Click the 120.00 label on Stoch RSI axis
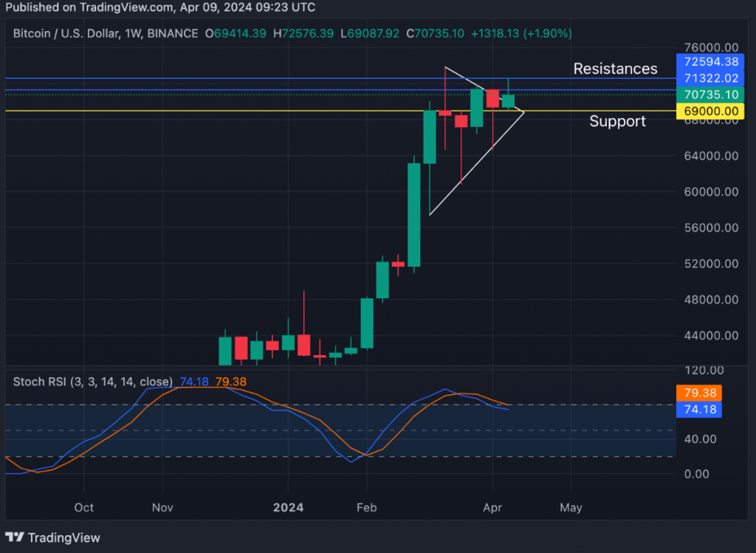 706,370
